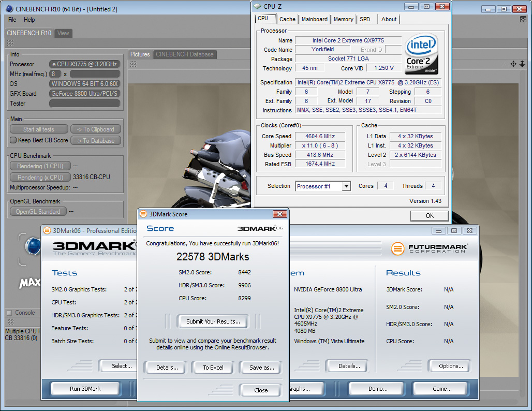Select the Pictures tab
The image size is (532, 411).
click(x=140, y=54)
